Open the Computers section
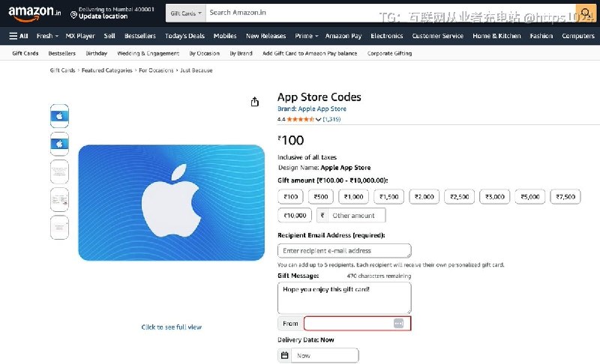 pos(578,36)
